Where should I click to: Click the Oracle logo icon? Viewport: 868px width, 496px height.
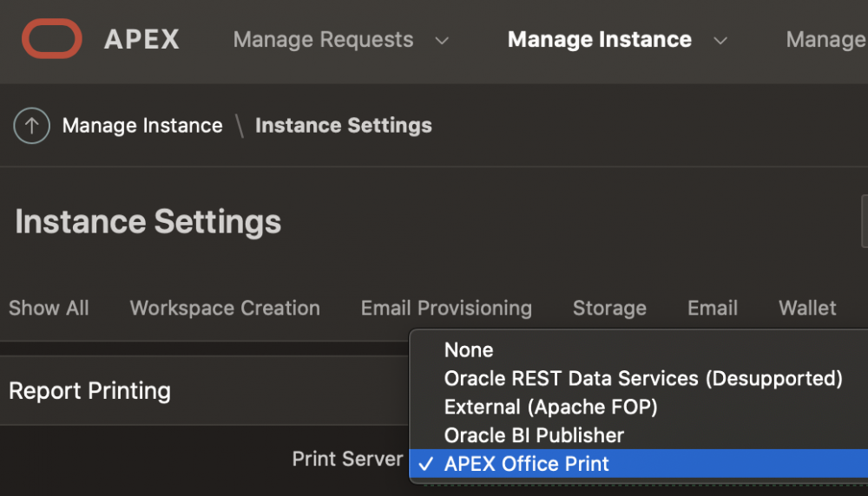(x=52, y=39)
